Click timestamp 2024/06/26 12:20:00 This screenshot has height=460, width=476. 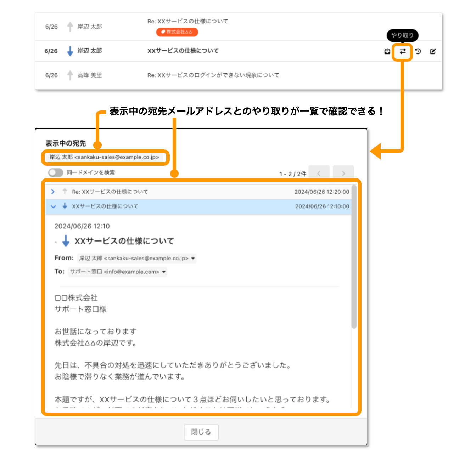click(x=322, y=192)
